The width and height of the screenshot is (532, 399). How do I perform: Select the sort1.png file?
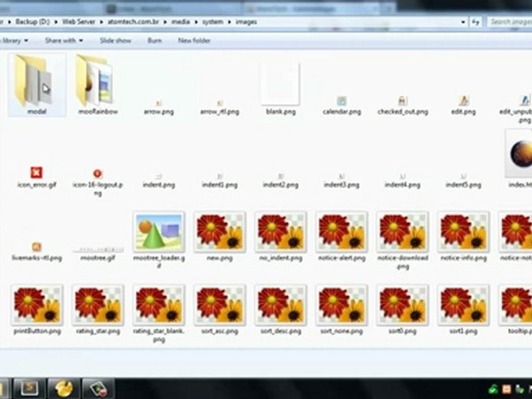click(463, 310)
